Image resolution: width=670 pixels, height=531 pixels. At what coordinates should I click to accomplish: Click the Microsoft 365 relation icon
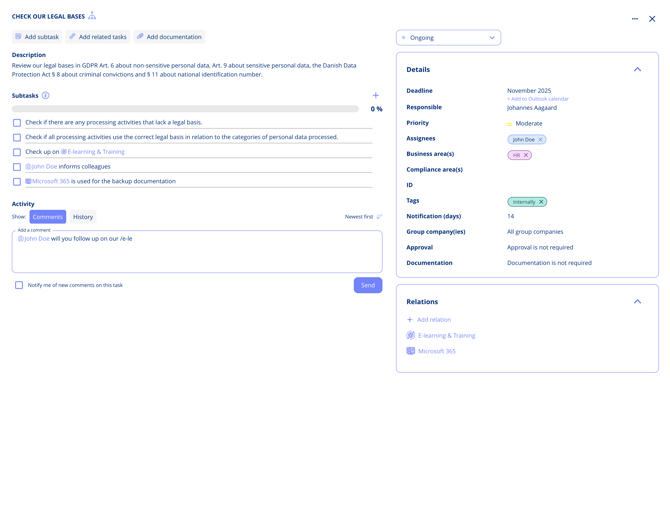[411, 351]
